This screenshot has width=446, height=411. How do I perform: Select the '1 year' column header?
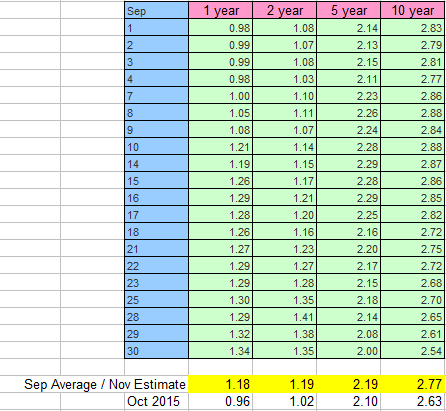pyautogui.click(x=221, y=10)
